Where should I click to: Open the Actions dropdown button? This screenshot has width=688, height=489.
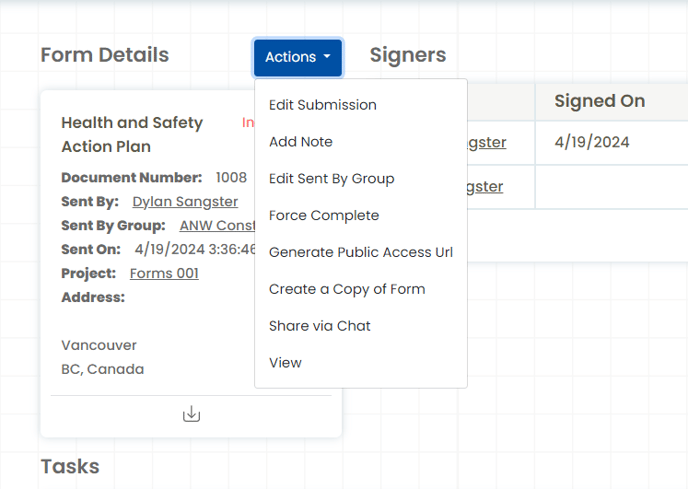298,58
